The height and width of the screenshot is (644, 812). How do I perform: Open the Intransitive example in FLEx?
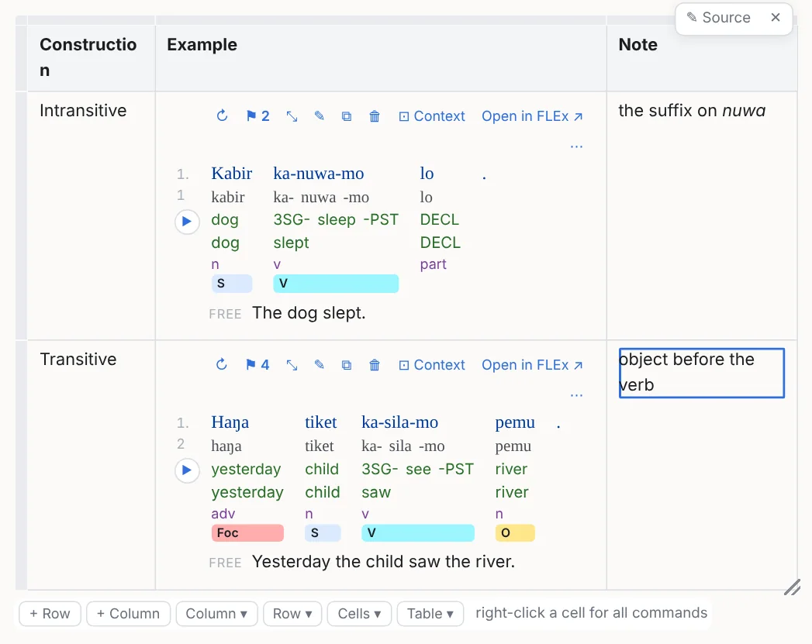pyautogui.click(x=532, y=116)
